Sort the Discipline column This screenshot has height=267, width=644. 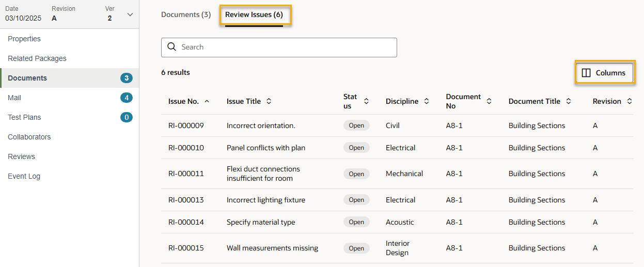click(427, 101)
